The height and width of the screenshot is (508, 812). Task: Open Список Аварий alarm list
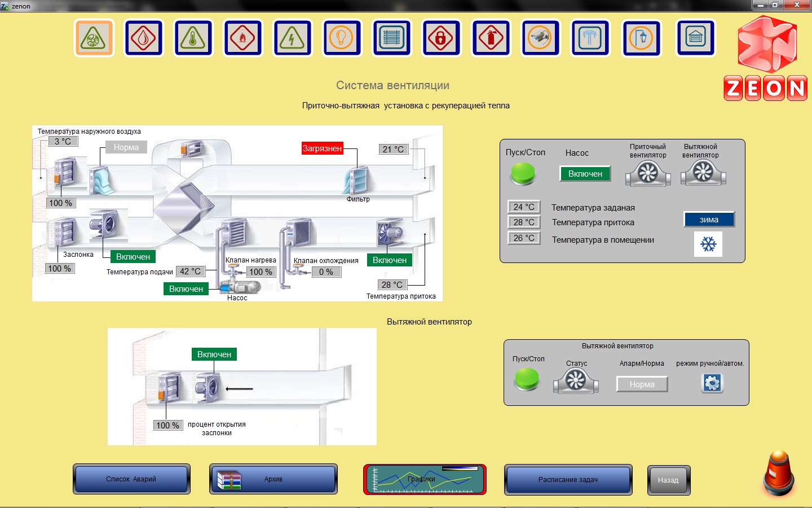131,479
